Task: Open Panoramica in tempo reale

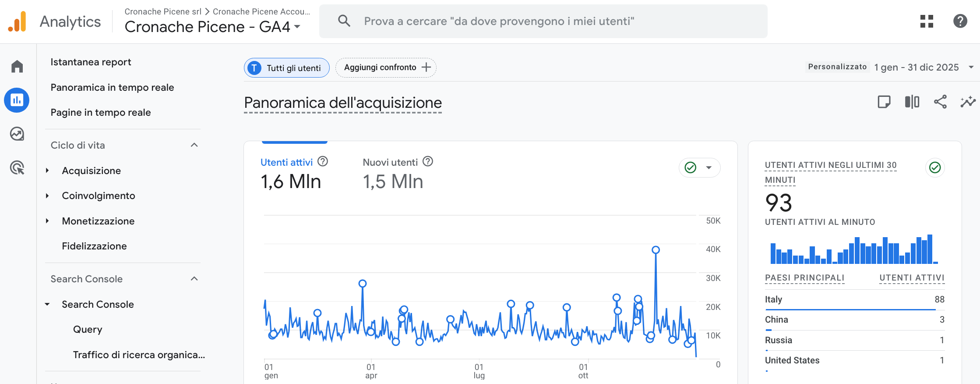Action: tap(112, 87)
